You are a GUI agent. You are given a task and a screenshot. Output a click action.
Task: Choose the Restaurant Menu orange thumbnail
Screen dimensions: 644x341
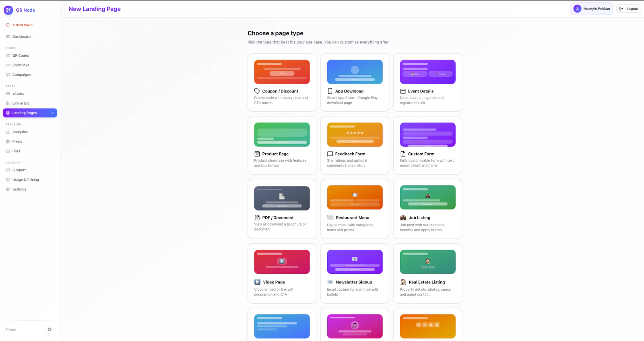(x=355, y=197)
